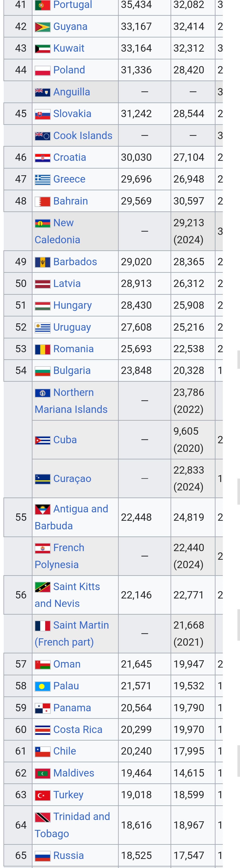Follow the Northern Mariana Islands link
240x868 pixels.
pos(71,401)
